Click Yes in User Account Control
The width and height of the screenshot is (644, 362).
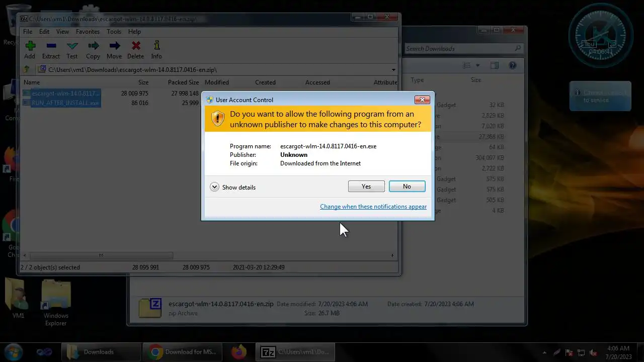[x=366, y=186]
